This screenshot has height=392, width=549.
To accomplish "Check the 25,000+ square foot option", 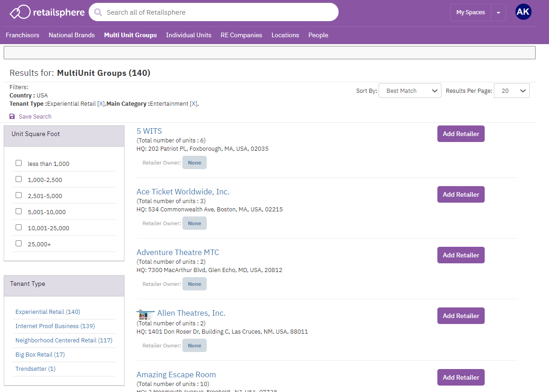I will tap(18, 244).
